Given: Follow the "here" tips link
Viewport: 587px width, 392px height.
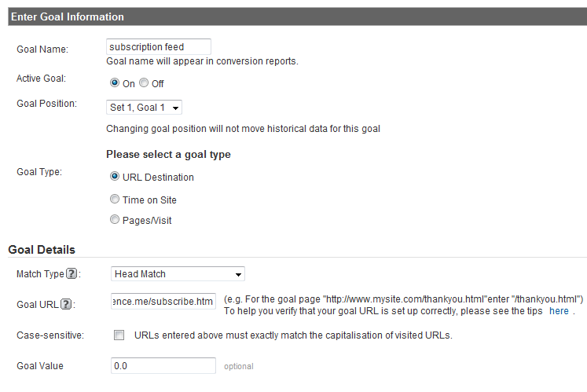Looking at the screenshot, I should [559, 311].
